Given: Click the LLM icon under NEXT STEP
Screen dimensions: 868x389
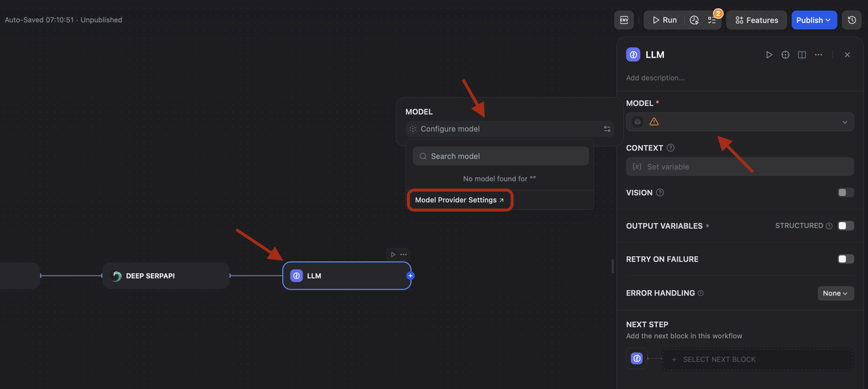Looking at the screenshot, I should coord(636,359).
